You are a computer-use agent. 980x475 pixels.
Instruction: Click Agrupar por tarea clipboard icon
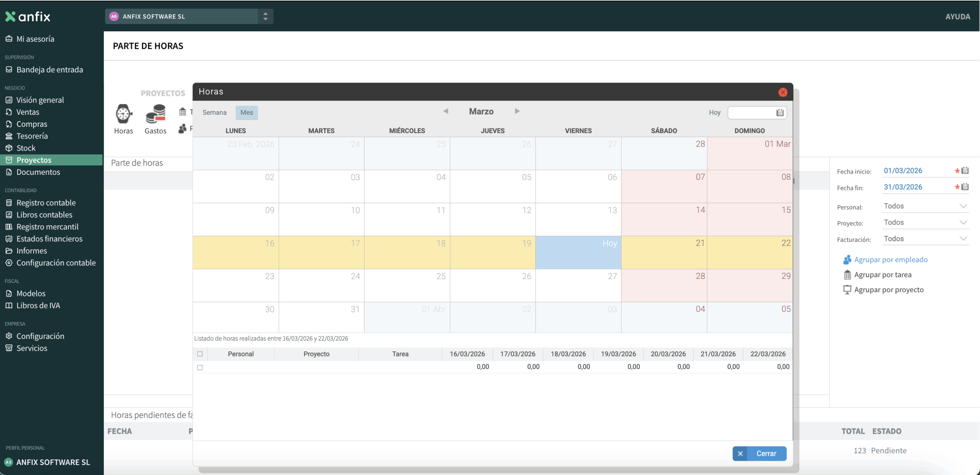pyautogui.click(x=847, y=275)
